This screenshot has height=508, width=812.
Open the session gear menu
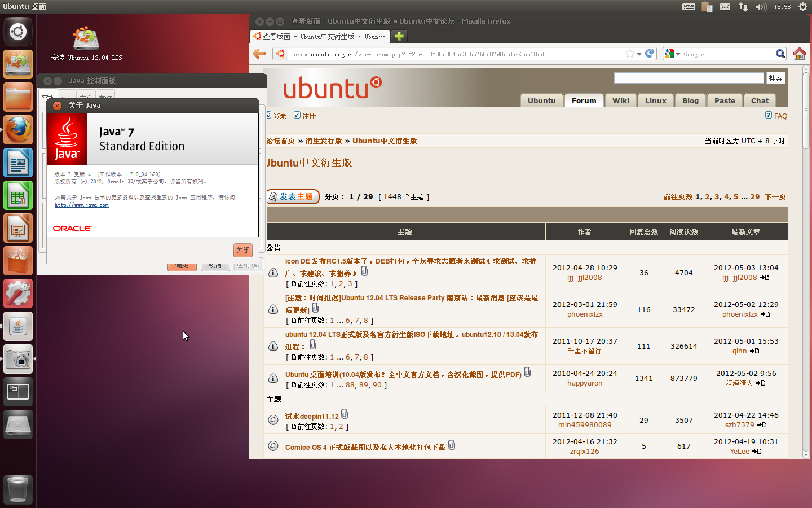[x=803, y=7]
